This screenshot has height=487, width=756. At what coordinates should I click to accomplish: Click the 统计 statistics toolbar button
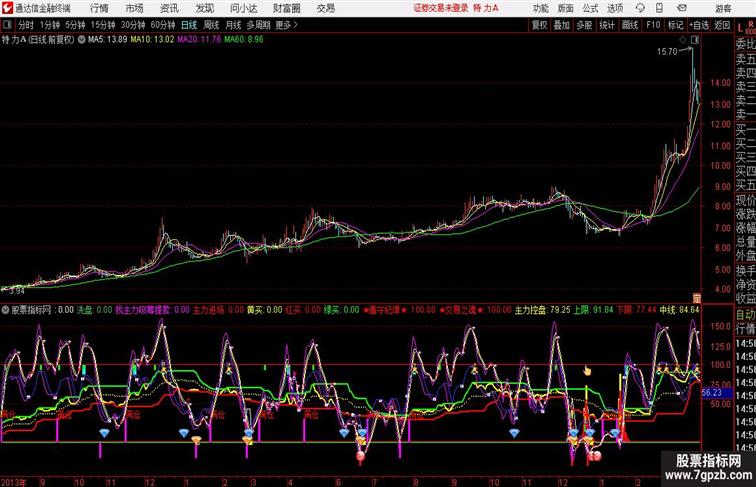607,25
